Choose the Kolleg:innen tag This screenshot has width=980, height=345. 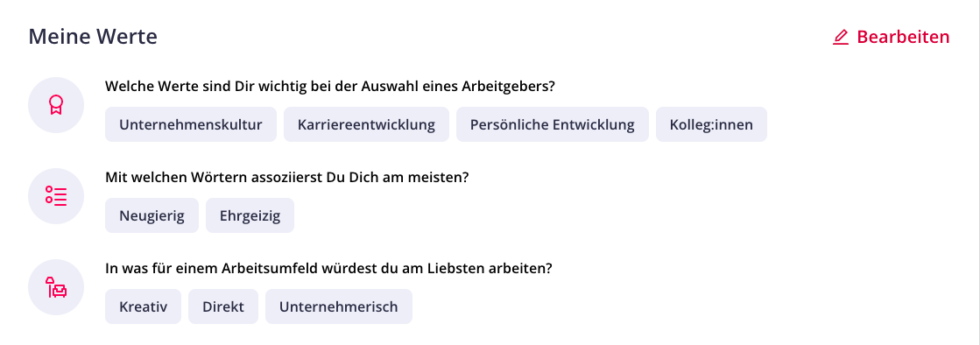[711, 124]
